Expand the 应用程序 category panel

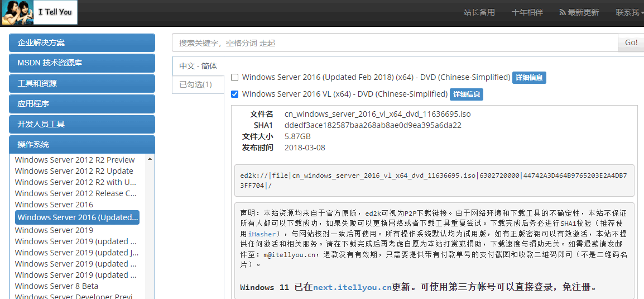[x=82, y=103]
